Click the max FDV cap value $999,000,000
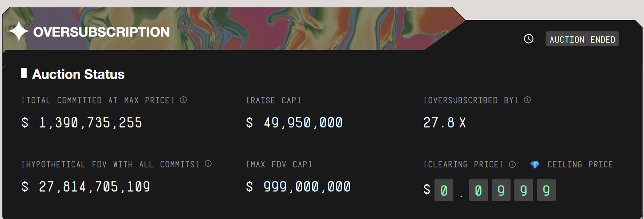644x219 pixels. tap(298, 186)
